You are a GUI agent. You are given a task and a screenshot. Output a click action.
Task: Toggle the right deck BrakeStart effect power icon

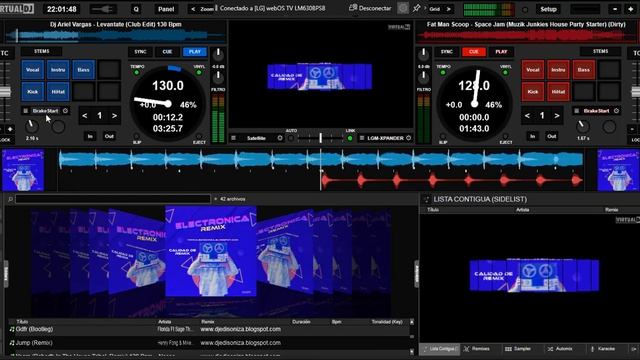pyautogui.click(x=616, y=111)
